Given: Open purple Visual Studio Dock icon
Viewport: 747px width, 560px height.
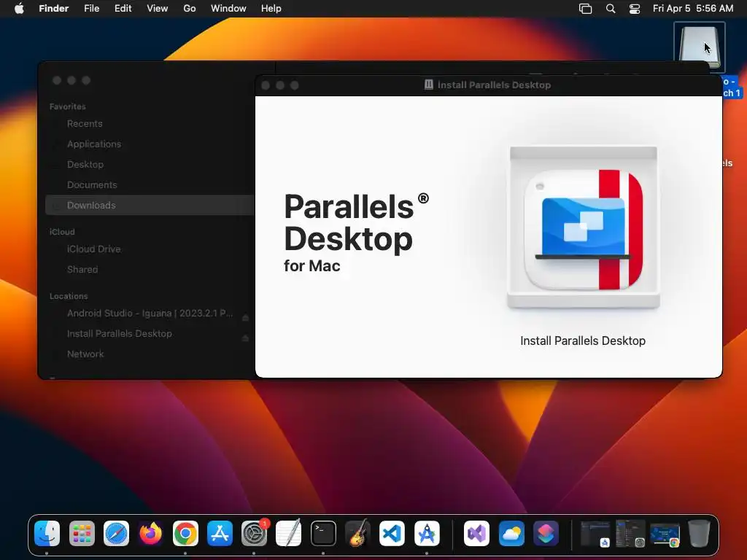Looking at the screenshot, I should tap(476, 533).
